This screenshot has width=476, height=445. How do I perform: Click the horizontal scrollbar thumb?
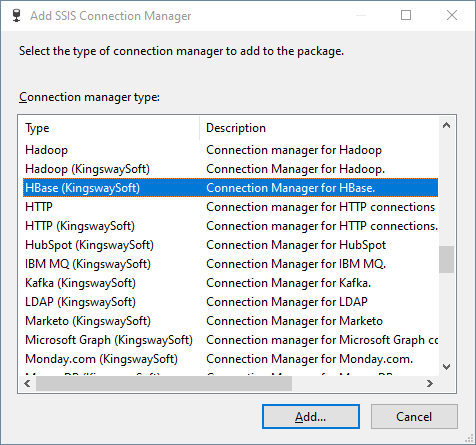point(164,384)
